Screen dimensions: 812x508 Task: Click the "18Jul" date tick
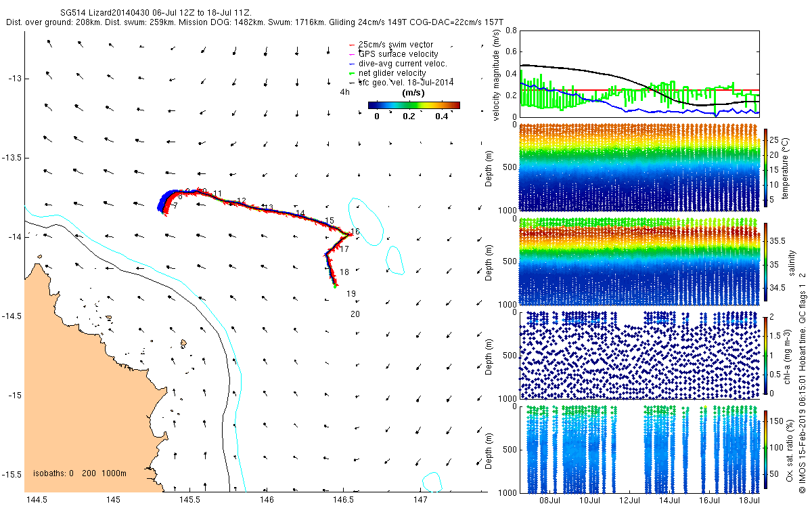[x=749, y=500]
